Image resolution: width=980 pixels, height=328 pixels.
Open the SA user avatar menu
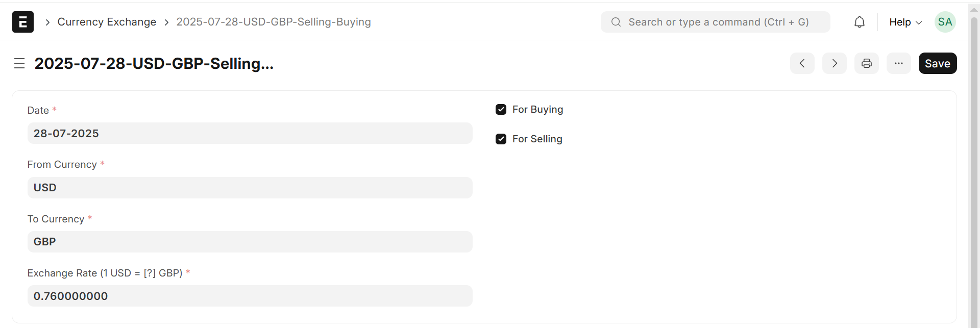click(x=945, y=22)
